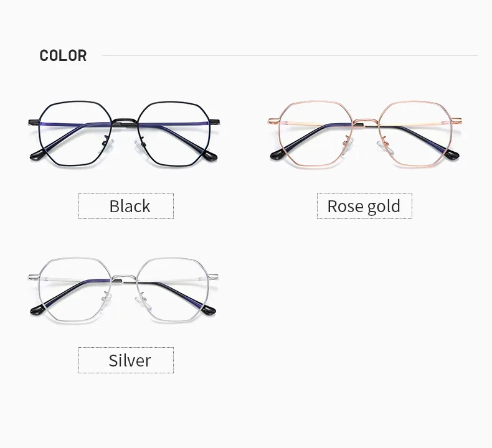Viewport: 492px width, 448px height.
Task: Click the right temple tip of rose gold glasses
Action: (452, 154)
